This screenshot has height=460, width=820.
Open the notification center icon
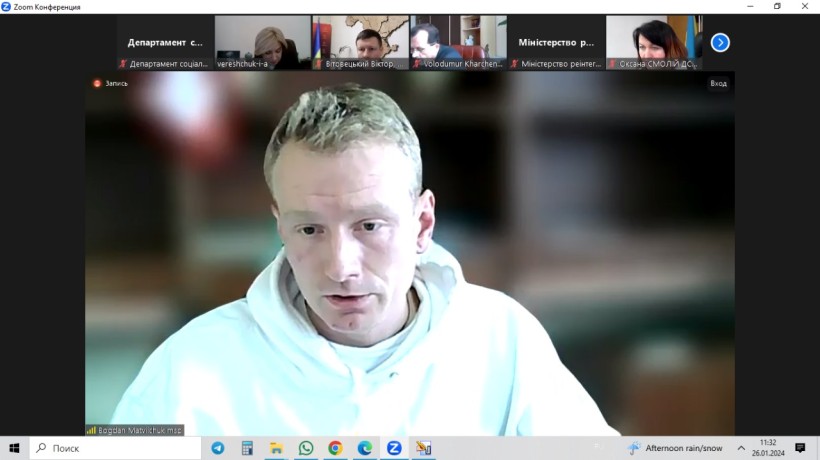coord(800,448)
